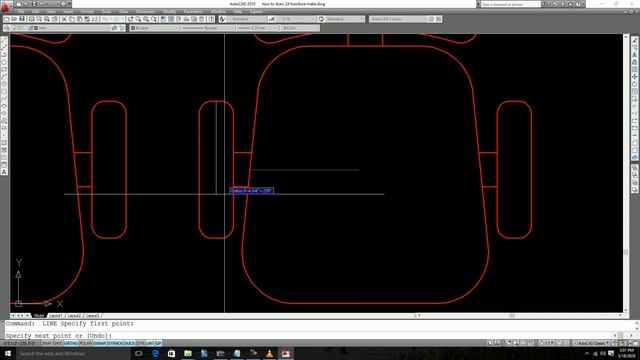
Task: Toggle DUCS in status bar
Action: [129, 343]
